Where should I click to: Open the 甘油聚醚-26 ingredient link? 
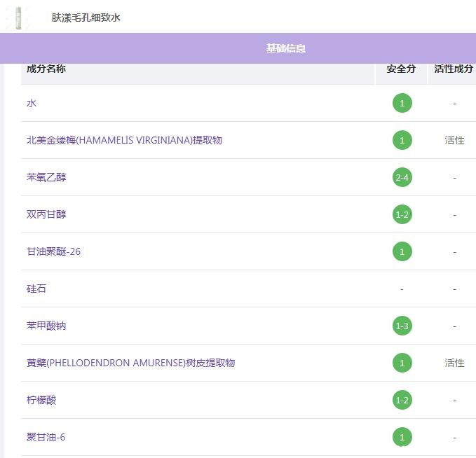point(53,251)
